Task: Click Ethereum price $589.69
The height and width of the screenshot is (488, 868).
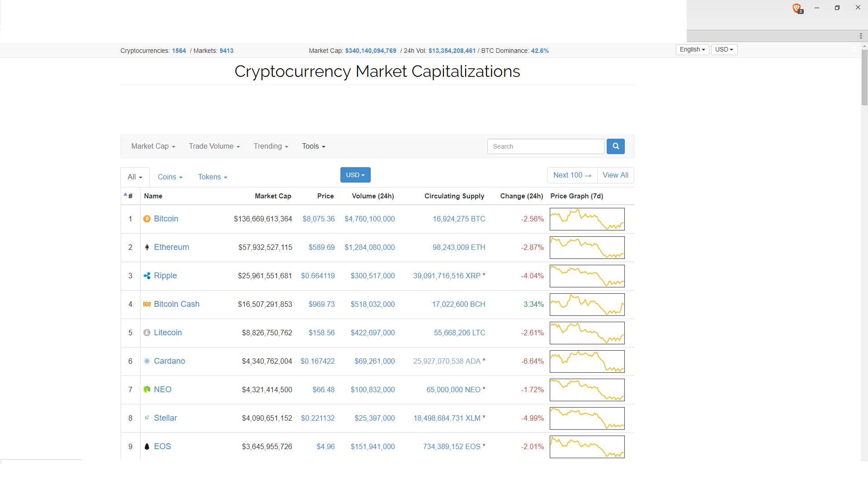Action: click(x=322, y=247)
